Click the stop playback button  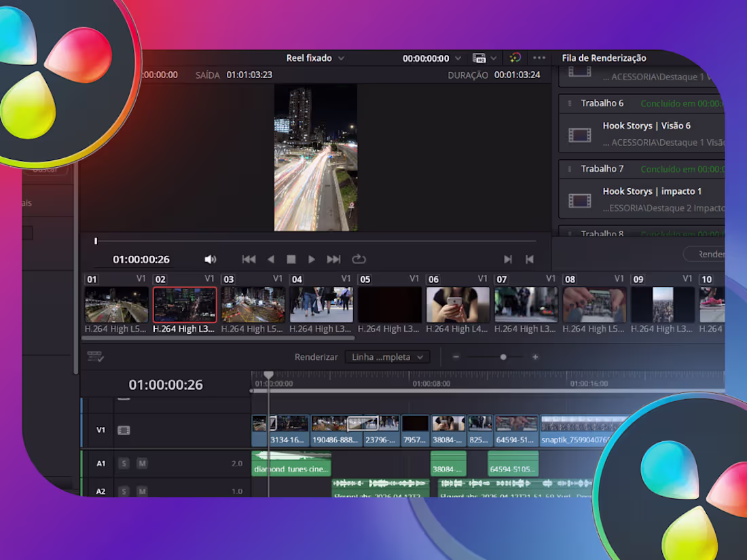point(291,259)
